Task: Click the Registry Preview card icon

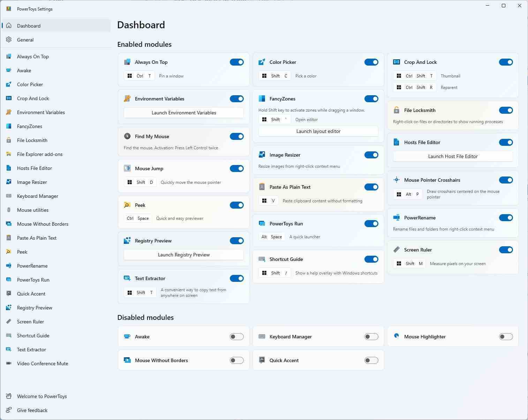Action: 127,241
